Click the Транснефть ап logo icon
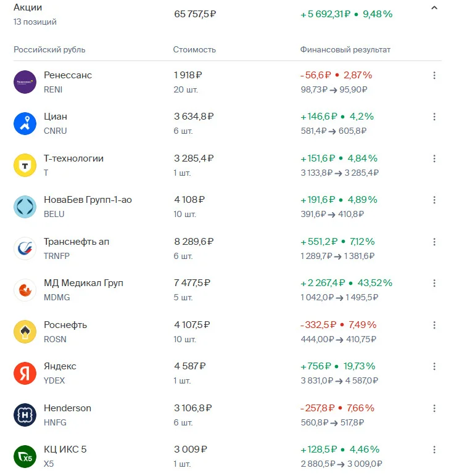This screenshot has height=476, width=454. [x=25, y=248]
